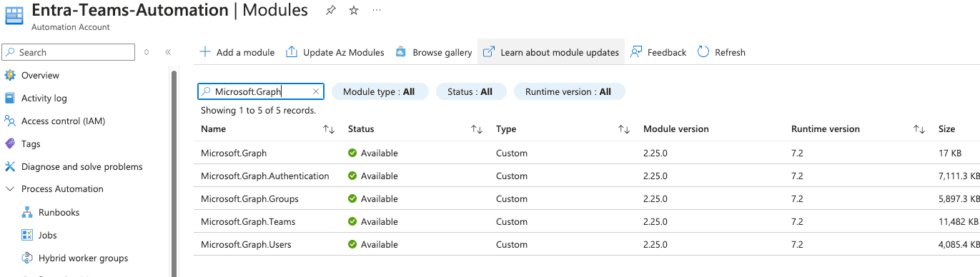Click the purple Tags icon
The image size is (980, 277).
click(10, 143)
